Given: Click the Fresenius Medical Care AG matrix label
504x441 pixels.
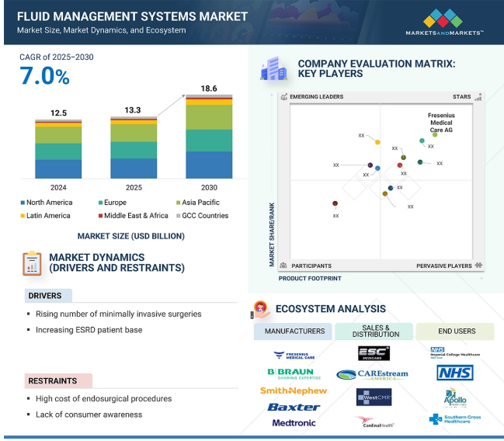Looking at the screenshot, I should pyautogui.click(x=440, y=123).
